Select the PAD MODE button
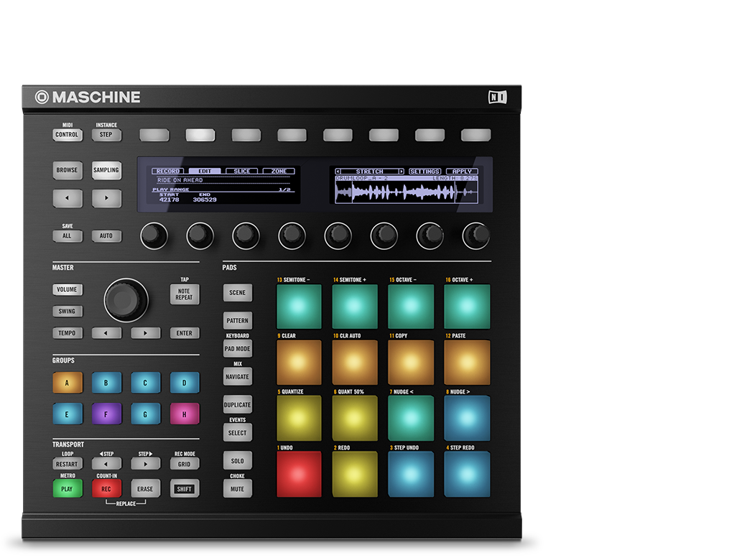Screen dimensions: 747x560 pyautogui.click(x=237, y=349)
